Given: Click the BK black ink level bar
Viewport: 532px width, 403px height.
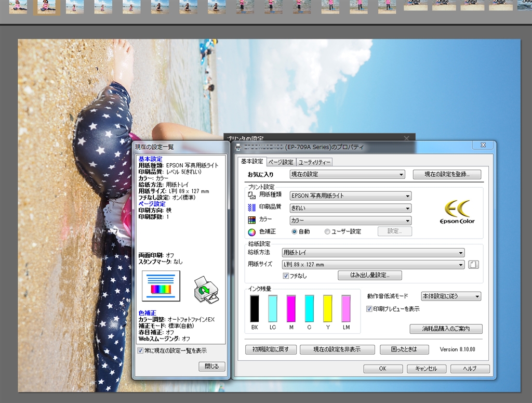Looking at the screenshot, I should tap(255, 308).
